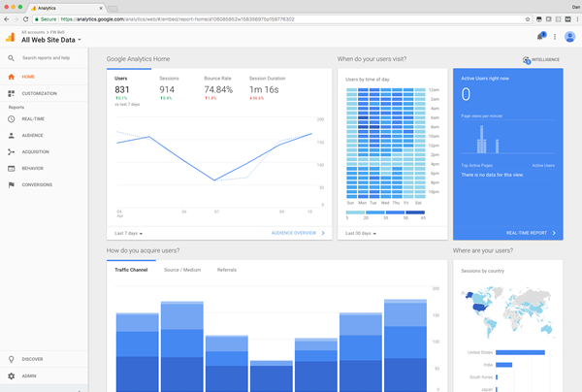
Task: Click the India country bar
Action: [x=503, y=365]
